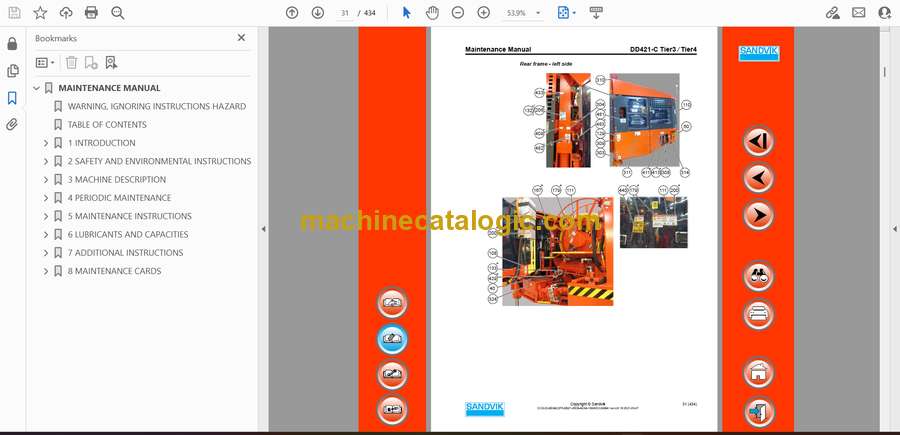Expand the right tools pane arrow
900x435 pixels.
pos(894,229)
